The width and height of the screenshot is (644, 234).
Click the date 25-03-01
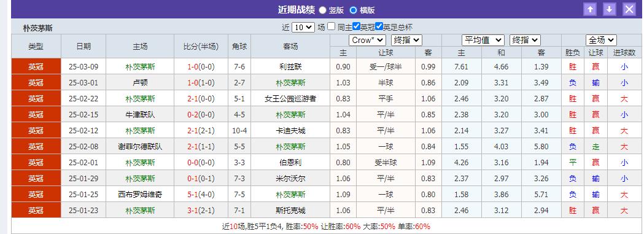pos(83,82)
